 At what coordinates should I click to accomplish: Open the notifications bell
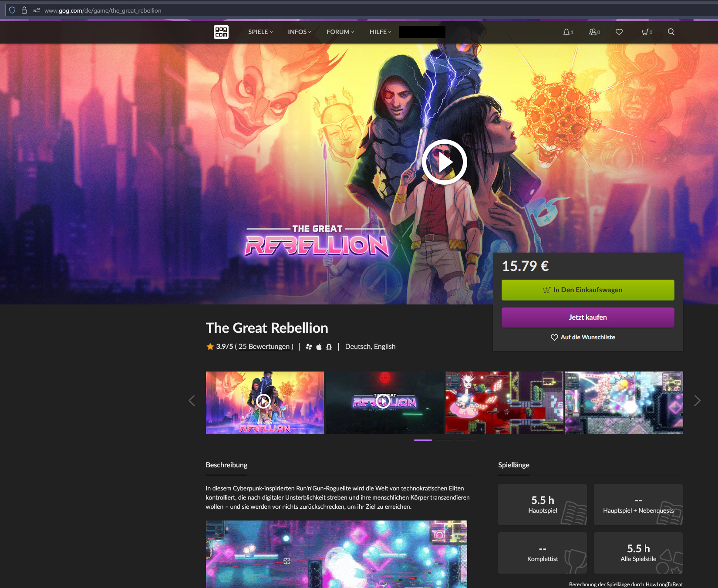(568, 32)
